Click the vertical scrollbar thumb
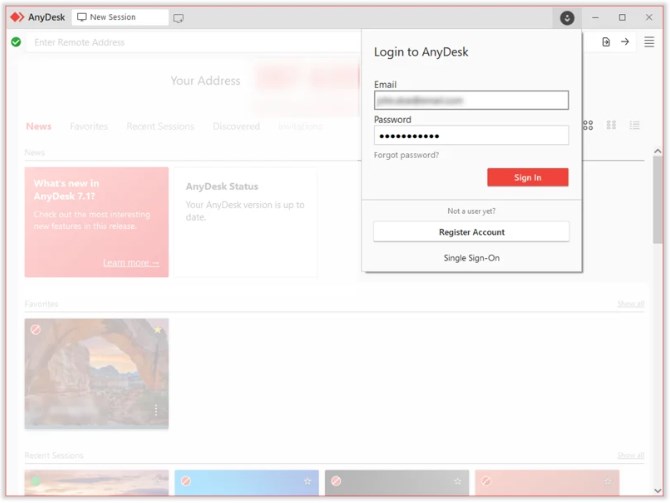 tap(658, 200)
